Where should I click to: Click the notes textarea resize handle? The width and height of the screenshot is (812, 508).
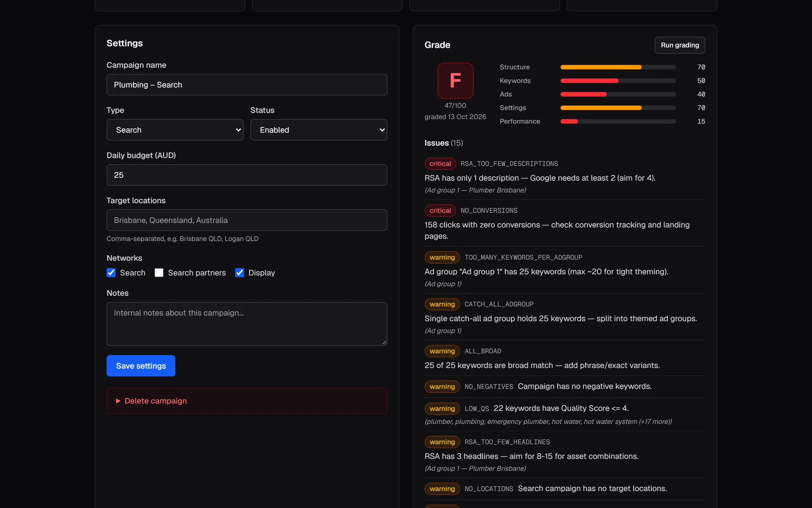click(x=384, y=342)
